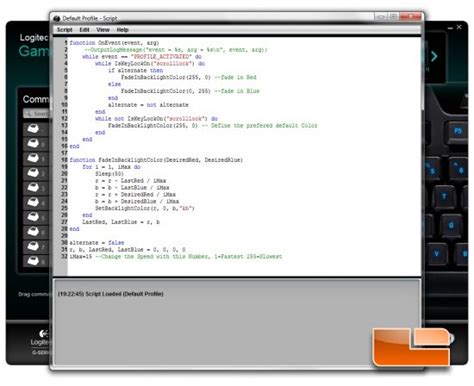Click 'while IsKeyLockOn("scrolllock") do' on line 4
The image size is (474, 386).
(x=150, y=64)
